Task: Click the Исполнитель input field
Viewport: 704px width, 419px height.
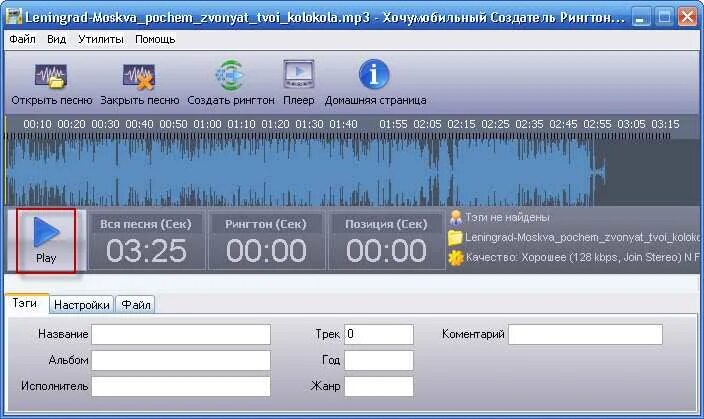Action: pyautogui.click(x=181, y=387)
